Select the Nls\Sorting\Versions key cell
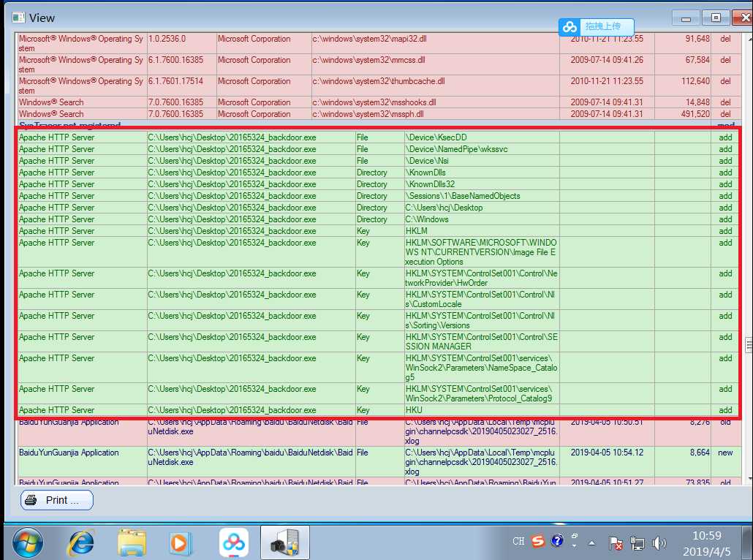The image size is (753, 560). coord(482,320)
